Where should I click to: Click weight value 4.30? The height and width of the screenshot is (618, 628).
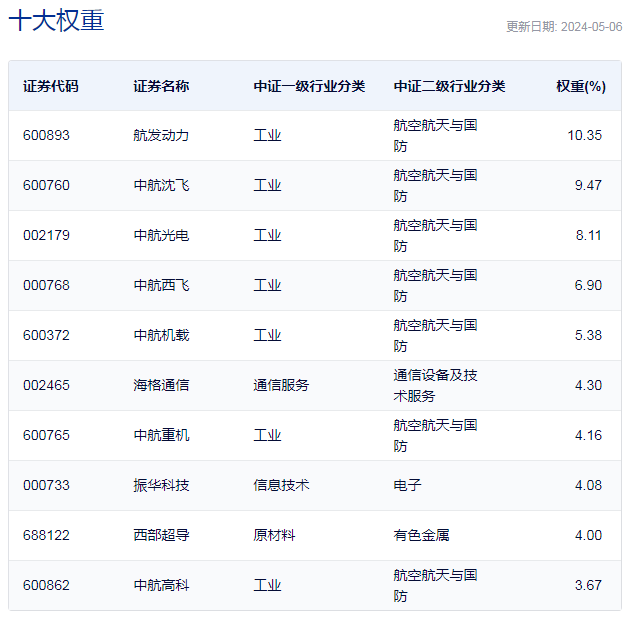[588, 385]
